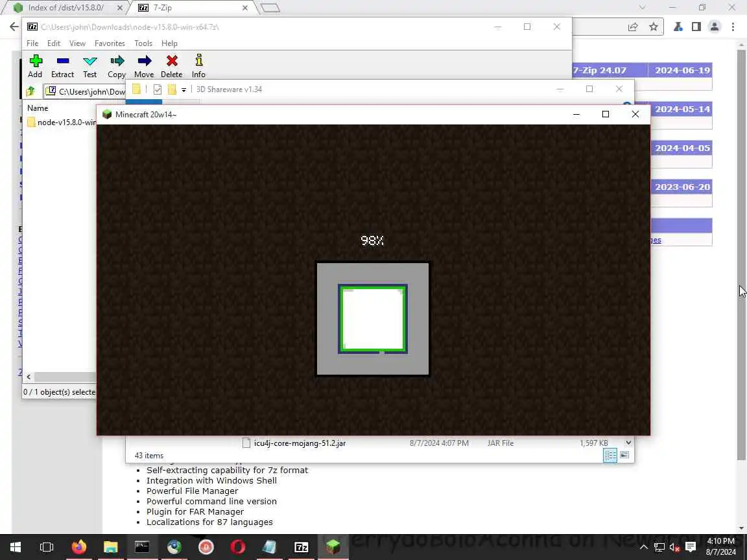Click the properties checkmark icon in 3D Shareware window
747x560 pixels.
click(158, 89)
